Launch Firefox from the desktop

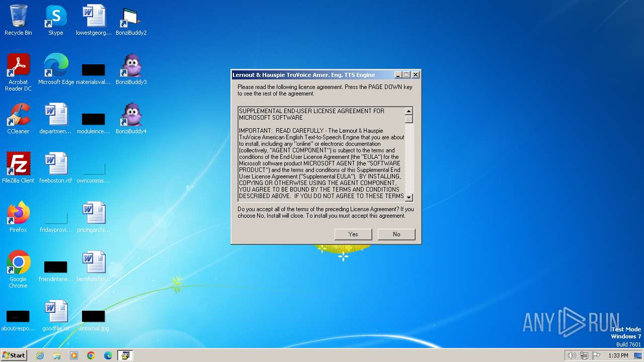click(18, 217)
